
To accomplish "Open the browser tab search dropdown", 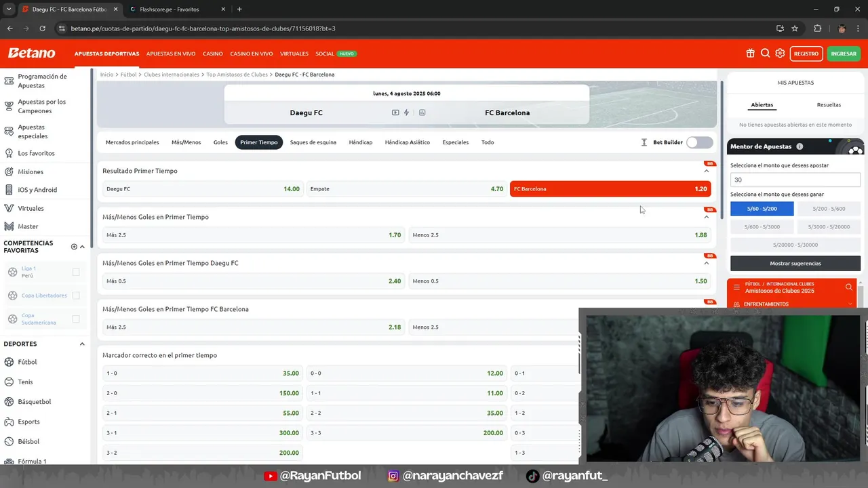I will tap(9, 9).
